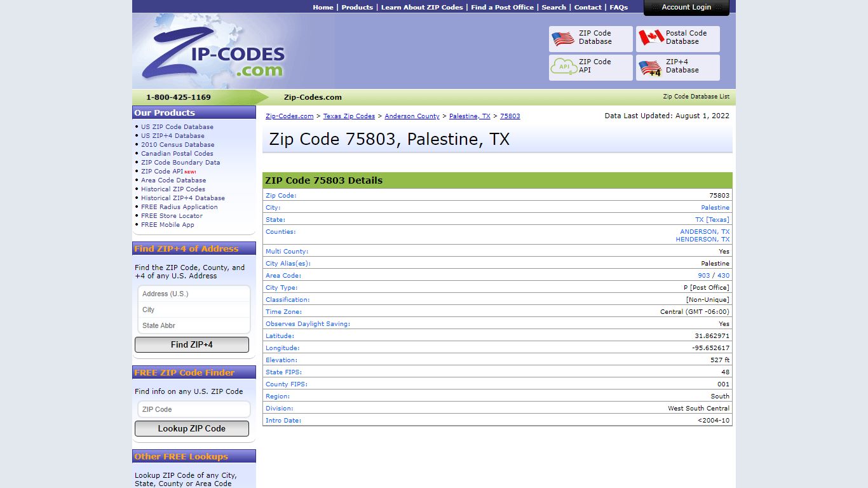The image size is (868, 488).
Task: Click Texas Zip Codes breadcrumb
Action: (349, 116)
